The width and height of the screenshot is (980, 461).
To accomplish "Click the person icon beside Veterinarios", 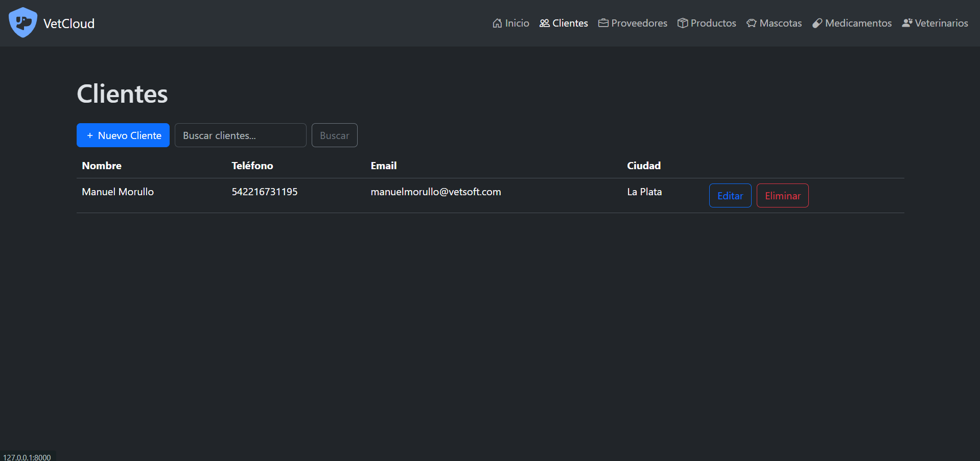I will [907, 23].
